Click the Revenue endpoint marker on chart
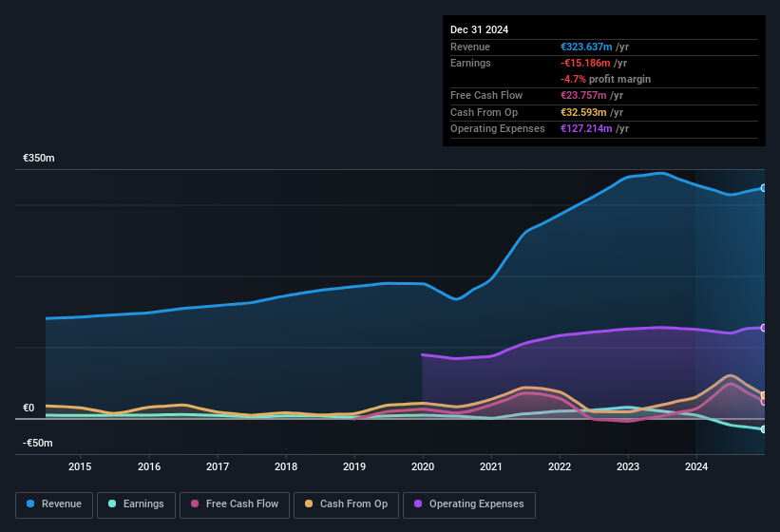 tap(764, 188)
